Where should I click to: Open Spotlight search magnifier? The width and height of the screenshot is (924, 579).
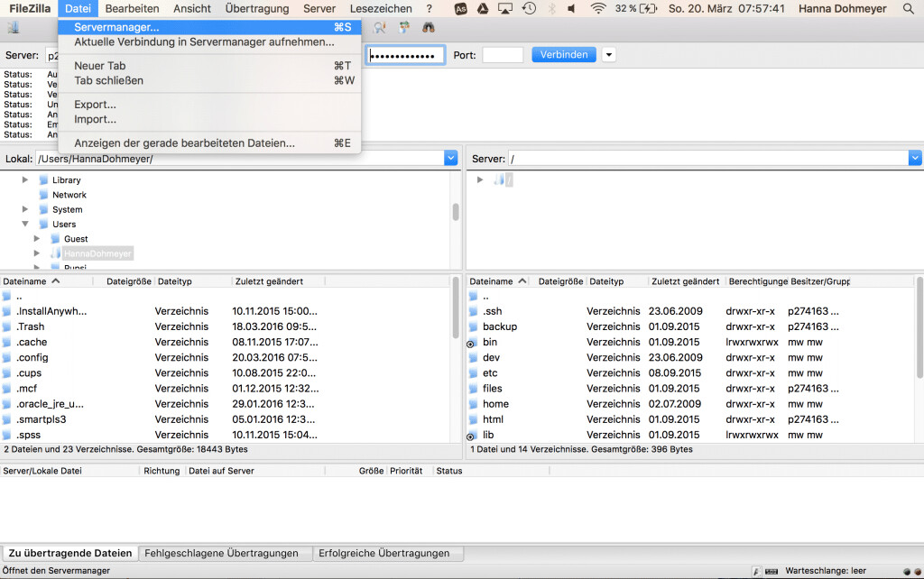coord(908,8)
